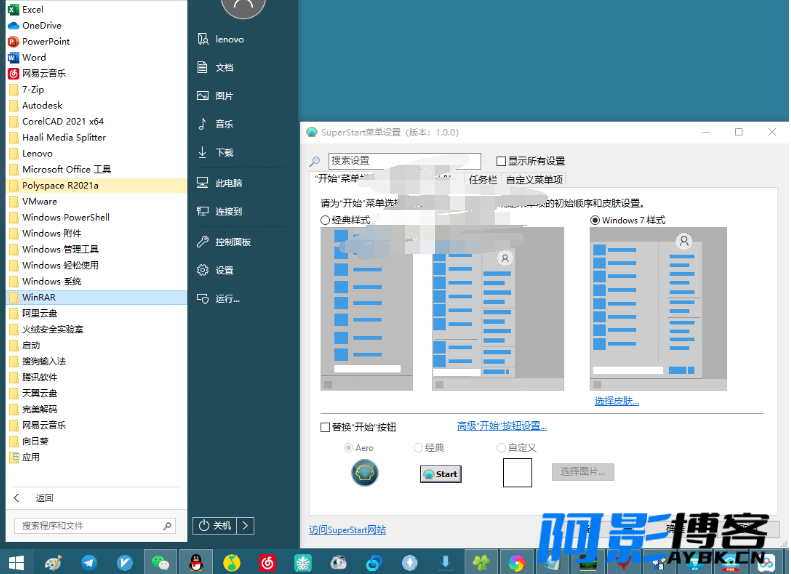
Task: Click the Windows Start button on taskbar
Action: [16, 562]
